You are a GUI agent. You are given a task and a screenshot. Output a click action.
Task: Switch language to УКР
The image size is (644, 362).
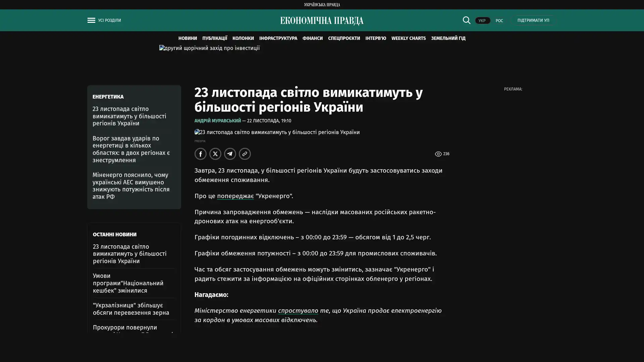pos(482,21)
